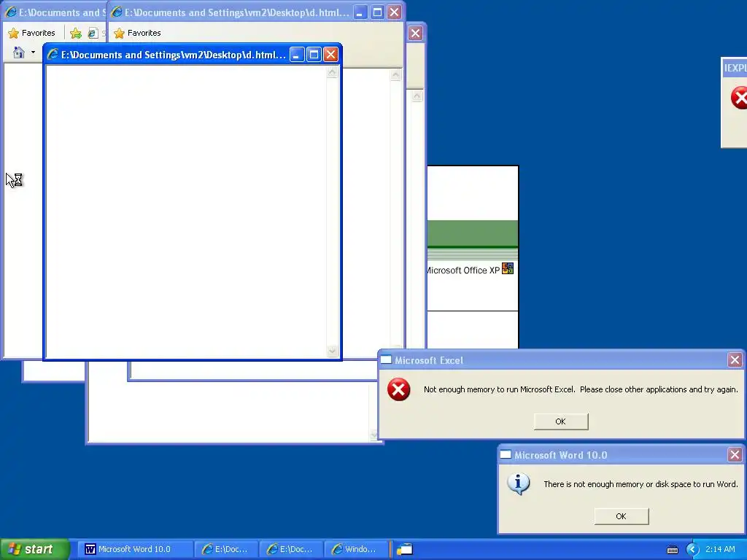The image size is (747, 560).
Task: Click the Microsoft Excel dialog title bar icon
Action: 386,360
